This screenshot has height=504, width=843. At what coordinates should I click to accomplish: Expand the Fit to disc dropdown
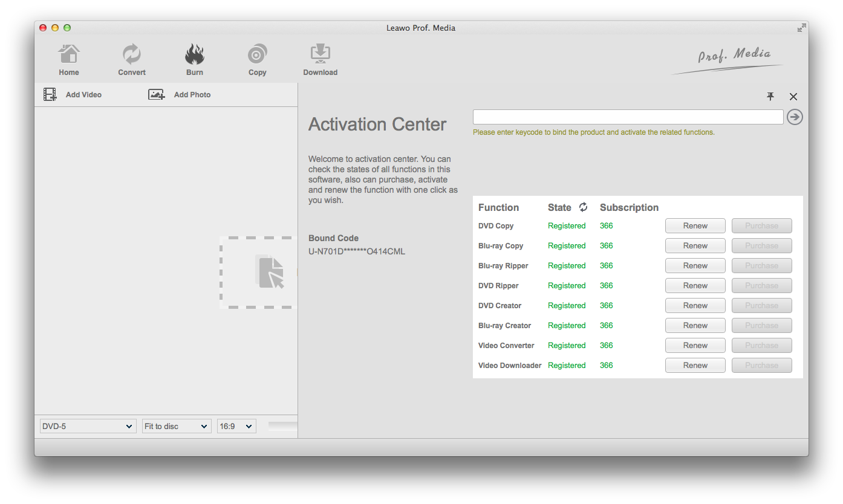[176, 426]
